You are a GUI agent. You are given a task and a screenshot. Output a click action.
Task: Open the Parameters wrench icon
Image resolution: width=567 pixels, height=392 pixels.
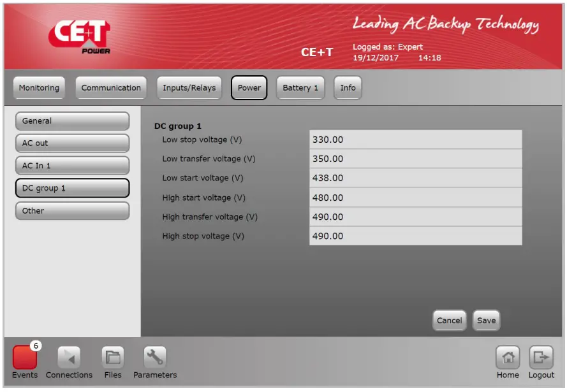point(155,358)
